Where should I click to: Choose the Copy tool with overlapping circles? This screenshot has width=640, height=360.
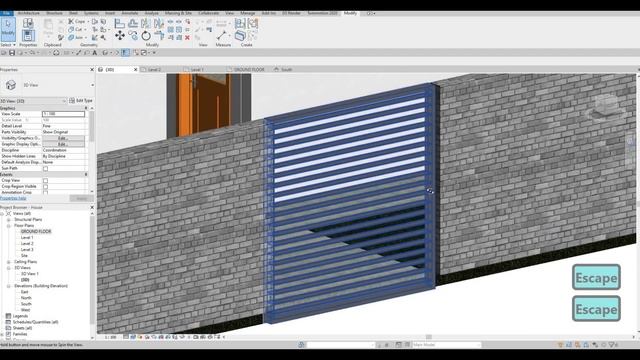[x=133, y=36]
